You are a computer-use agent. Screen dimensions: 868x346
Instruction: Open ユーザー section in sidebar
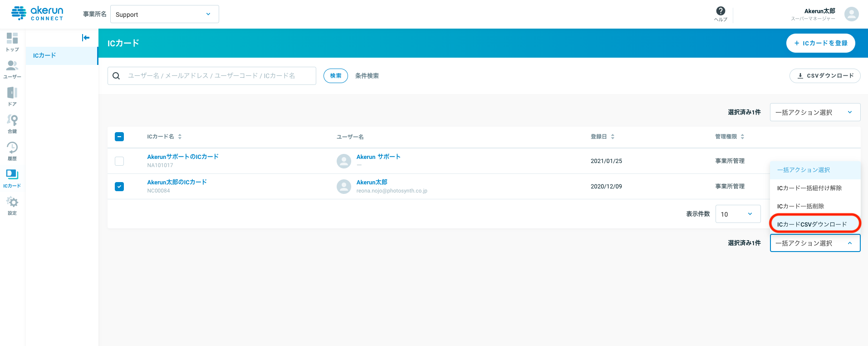(x=12, y=69)
